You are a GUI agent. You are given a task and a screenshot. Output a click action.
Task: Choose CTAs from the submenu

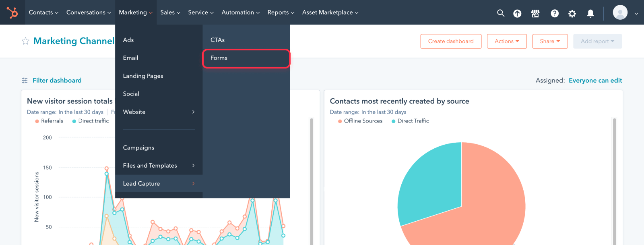click(x=246, y=40)
